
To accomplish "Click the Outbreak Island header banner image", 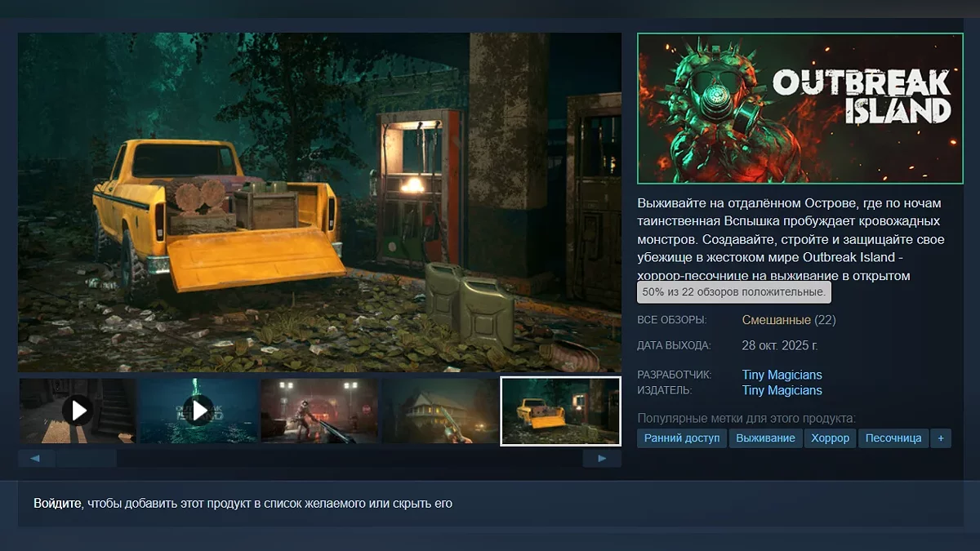I will coord(800,108).
